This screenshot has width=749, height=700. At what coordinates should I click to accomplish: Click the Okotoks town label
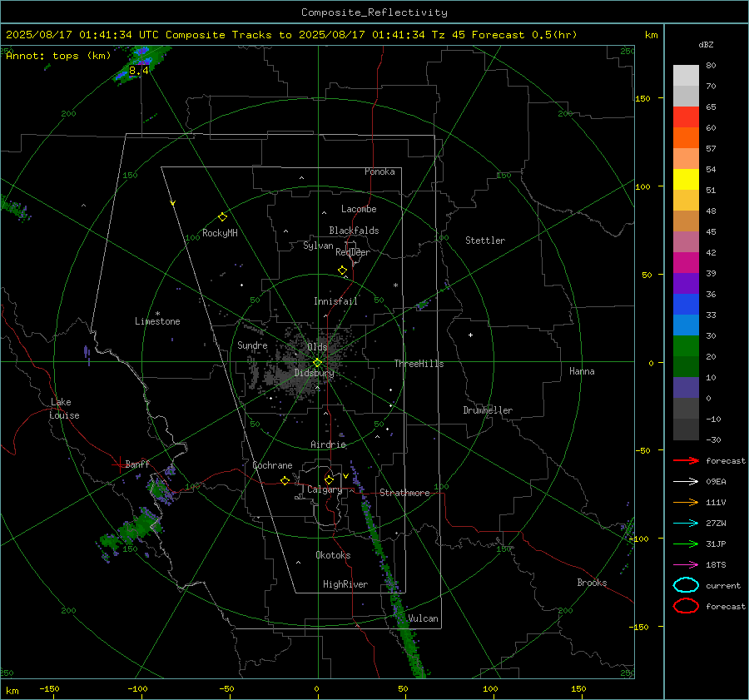tap(333, 555)
